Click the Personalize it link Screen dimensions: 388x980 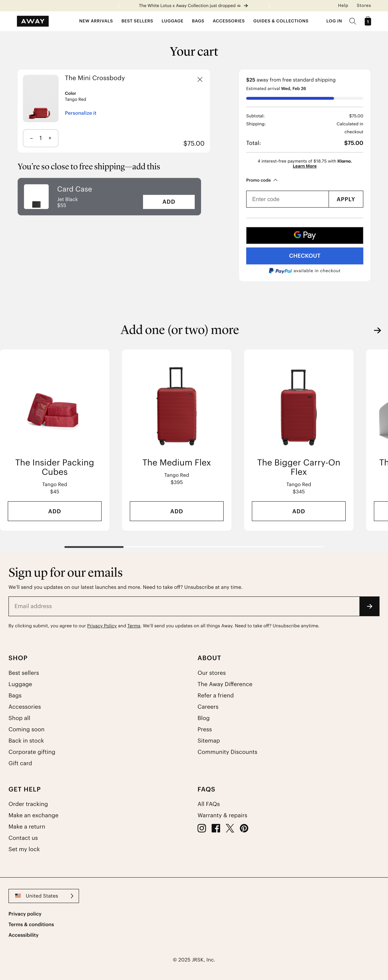(x=81, y=113)
